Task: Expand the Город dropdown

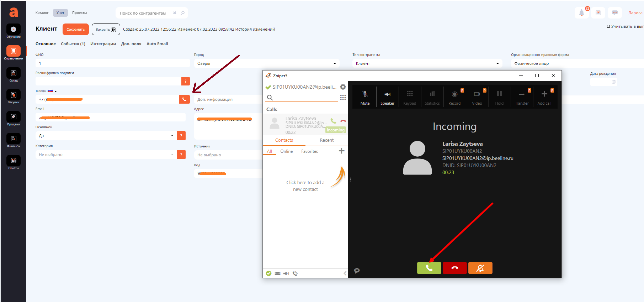Action: pyautogui.click(x=334, y=63)
